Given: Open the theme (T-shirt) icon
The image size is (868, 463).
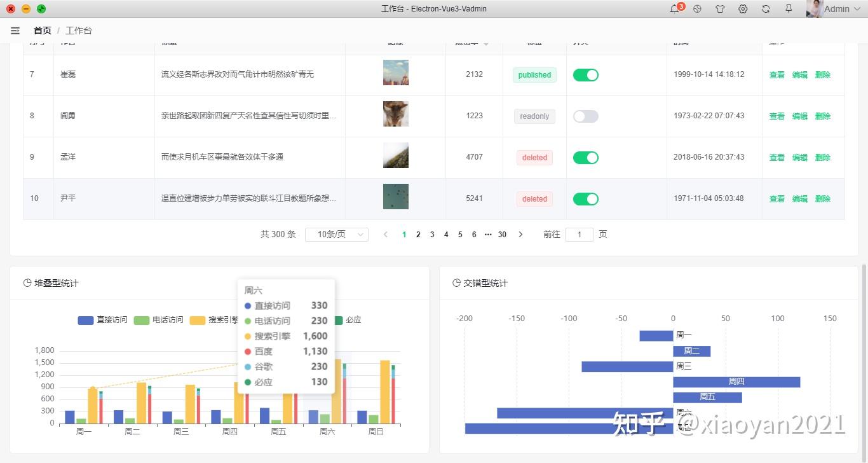Looking at the screenshot, I should tap(720, 9).
